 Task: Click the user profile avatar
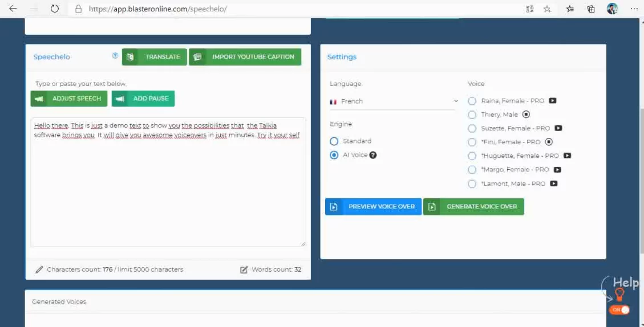click(613, 9)
